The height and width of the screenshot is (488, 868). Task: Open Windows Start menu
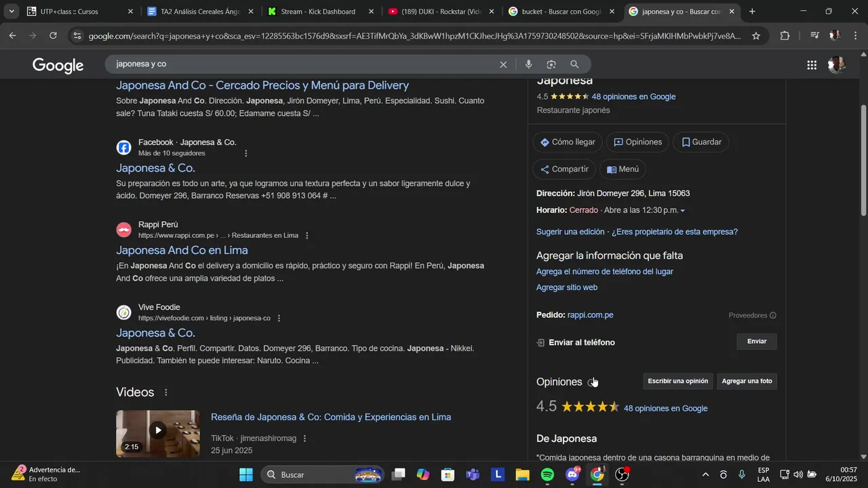point(246,474)
